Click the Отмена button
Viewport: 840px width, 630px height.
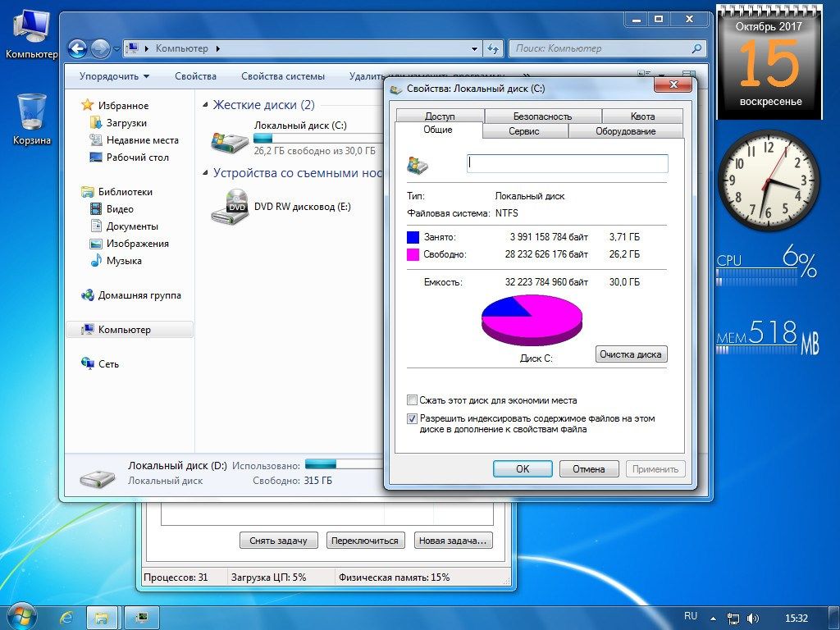[589, 468]
